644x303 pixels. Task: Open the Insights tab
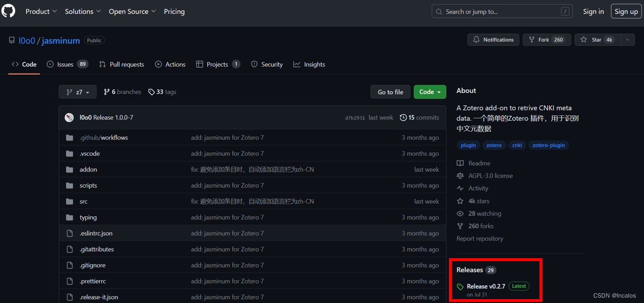pos(309,64)
